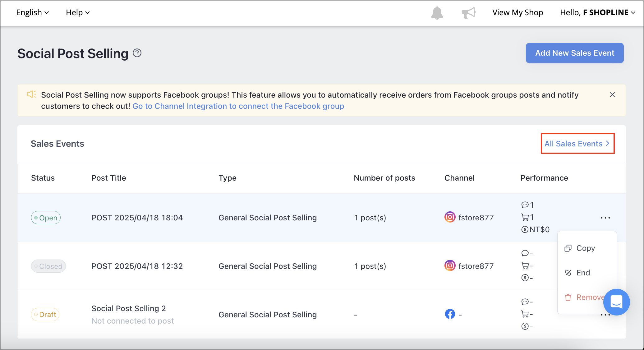Click the Facebook icon in the Draft row
This screenshot has height=350, width=644.
(450, 314)
